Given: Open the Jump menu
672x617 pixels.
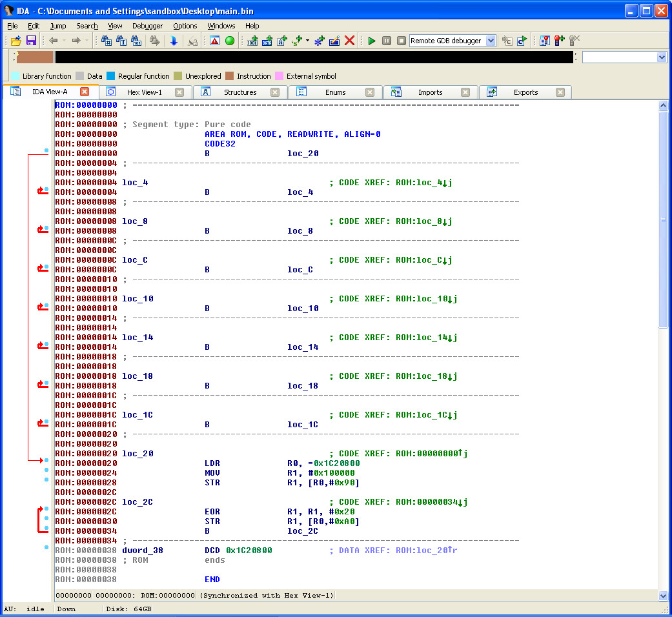Looking at the screenshot, I should pos(58,26).
